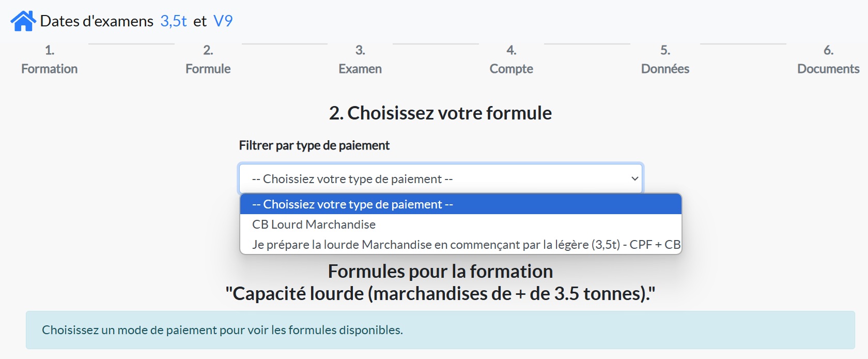Click the 'Formules pour la formation' heading

(440, 272)
